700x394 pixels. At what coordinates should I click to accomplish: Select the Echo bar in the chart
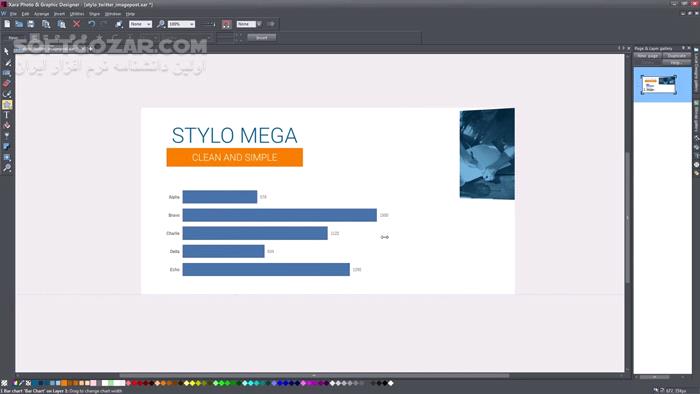[x=266, y=269]
